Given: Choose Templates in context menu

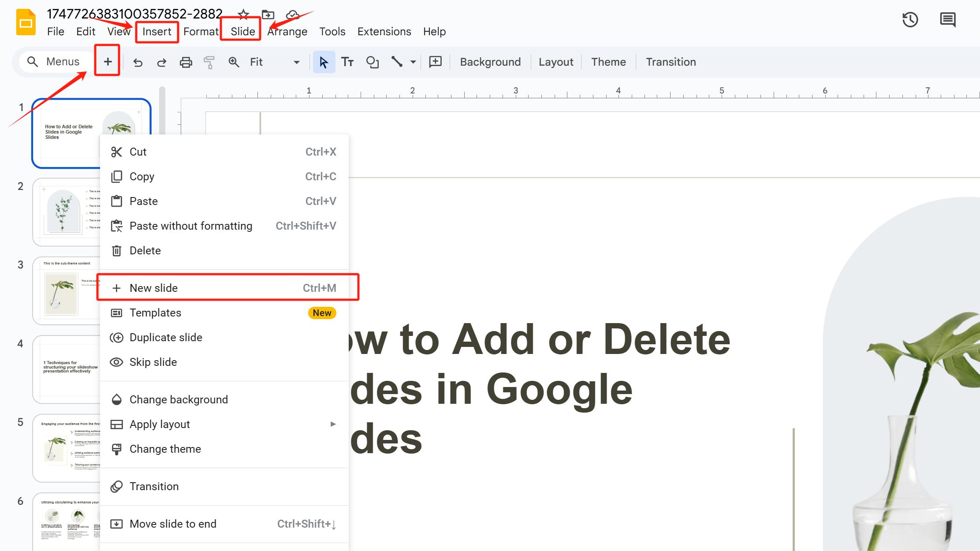Looking at the screenshot, I should pos(224,313).
